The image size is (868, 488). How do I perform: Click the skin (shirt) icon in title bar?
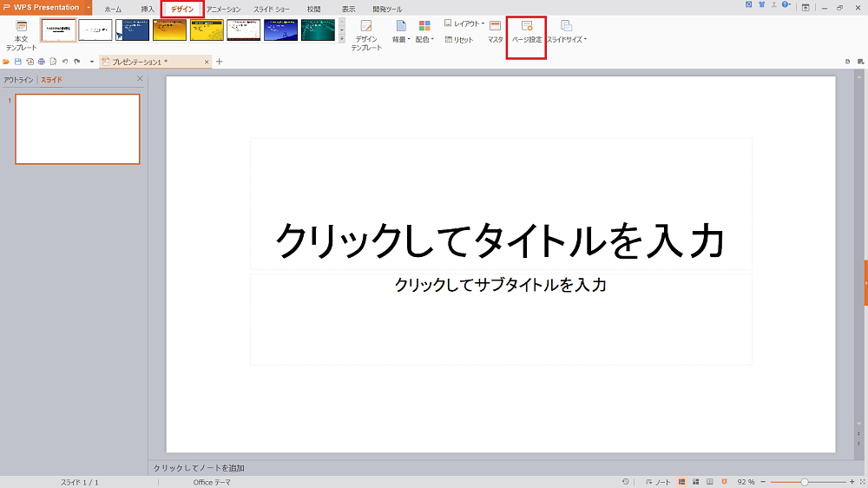click(x=762, y=4)
